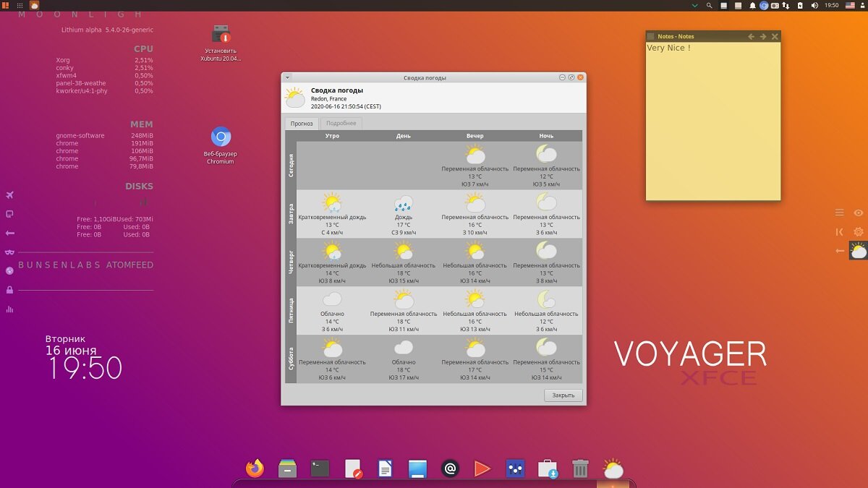This screenshot has height=488, width=868.
Task: Go to next note in Notes window
Action: click(x=762, y=36)
